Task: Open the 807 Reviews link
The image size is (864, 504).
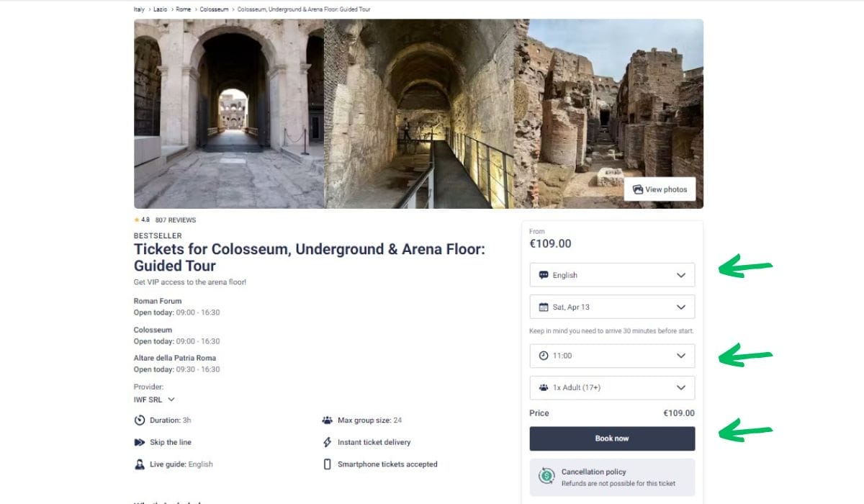Action: 176,220
